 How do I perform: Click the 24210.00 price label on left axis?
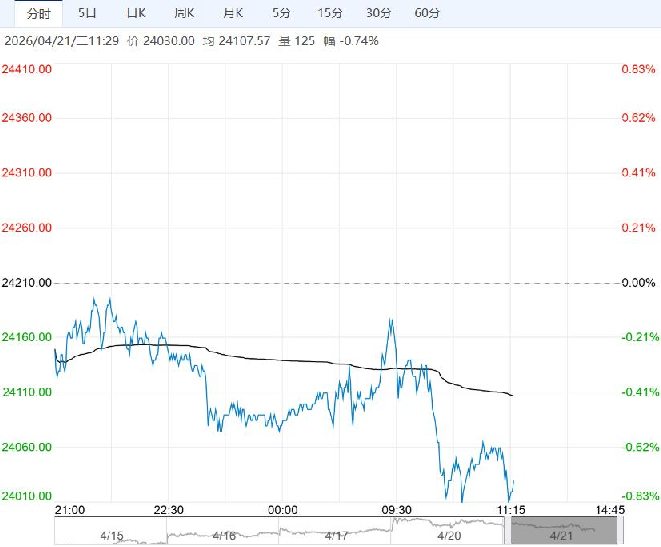click(x=28, y=283)
